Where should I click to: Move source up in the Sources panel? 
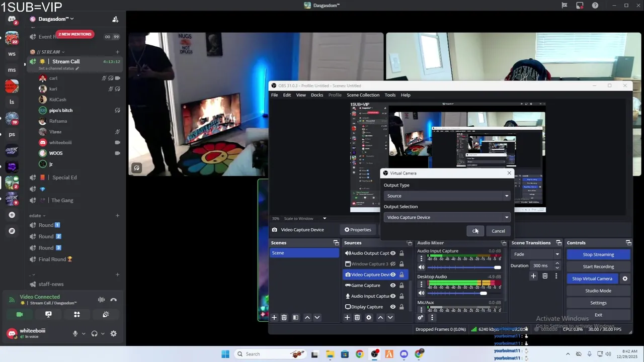point(380,318)
